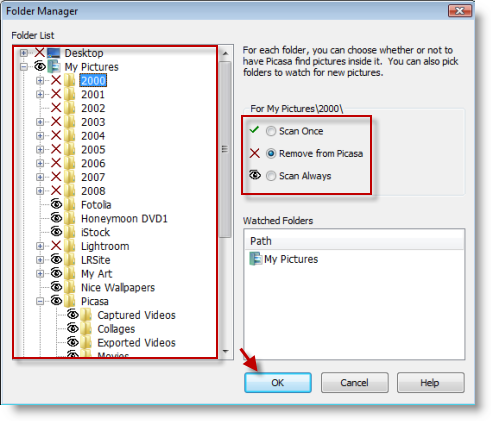Viewport: 491px width, 421px height.
Task: Click the red X status icon beside Desktop
Action: click(40, 52)
